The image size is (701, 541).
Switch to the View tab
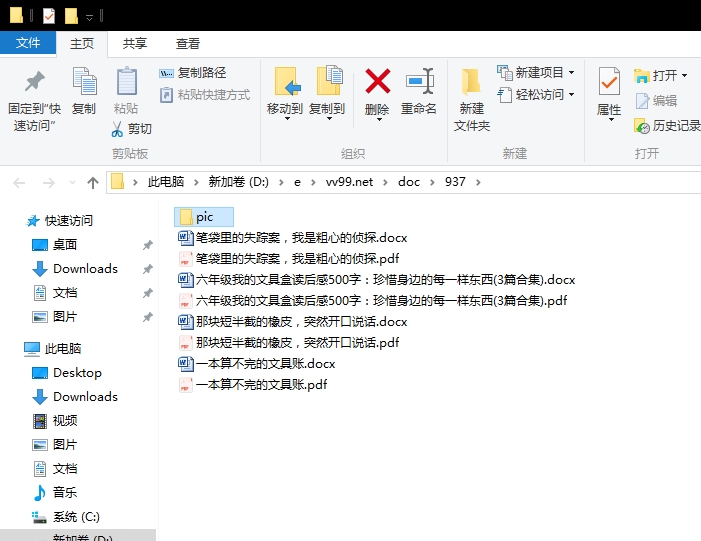[187, 43]
